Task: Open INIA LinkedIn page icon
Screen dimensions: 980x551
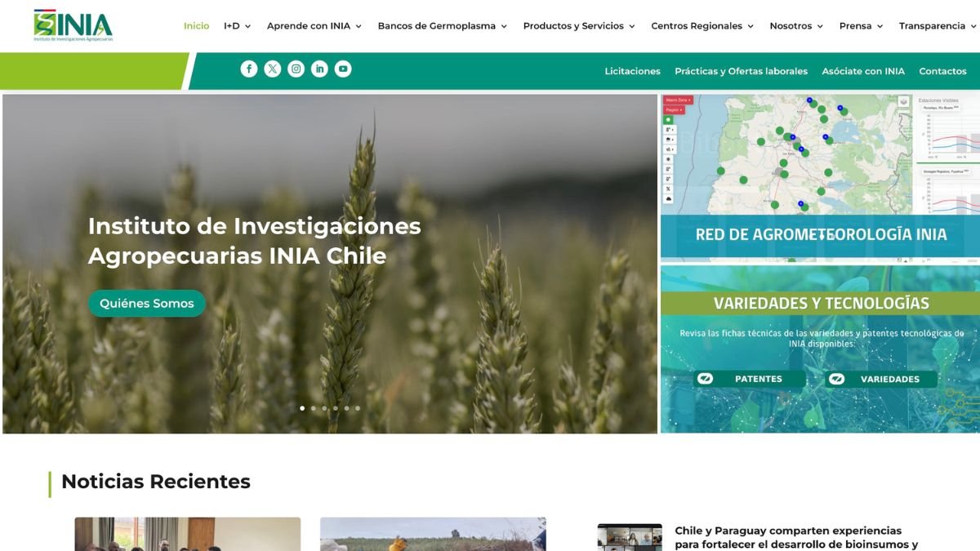Action: (x=319, y=69)
